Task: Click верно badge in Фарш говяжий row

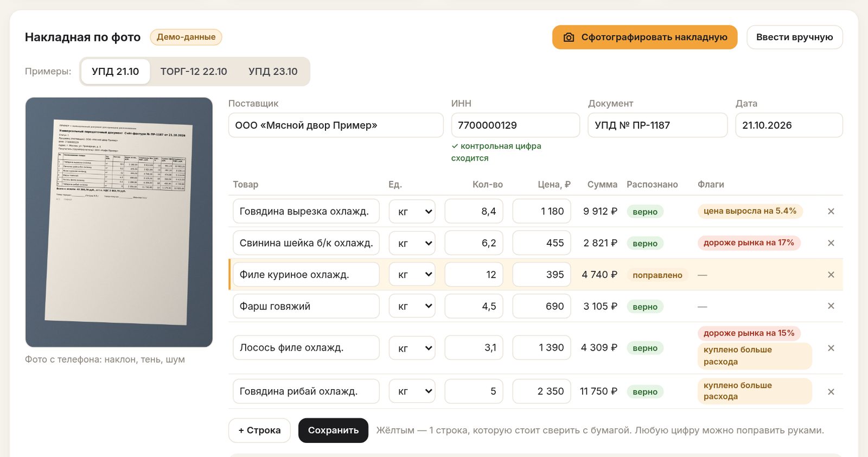Action: [644, 307]
